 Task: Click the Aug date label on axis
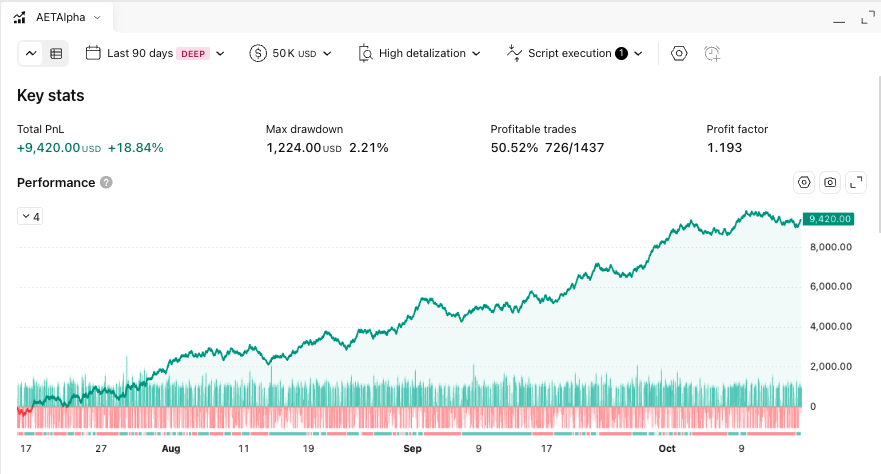(171, 448)
